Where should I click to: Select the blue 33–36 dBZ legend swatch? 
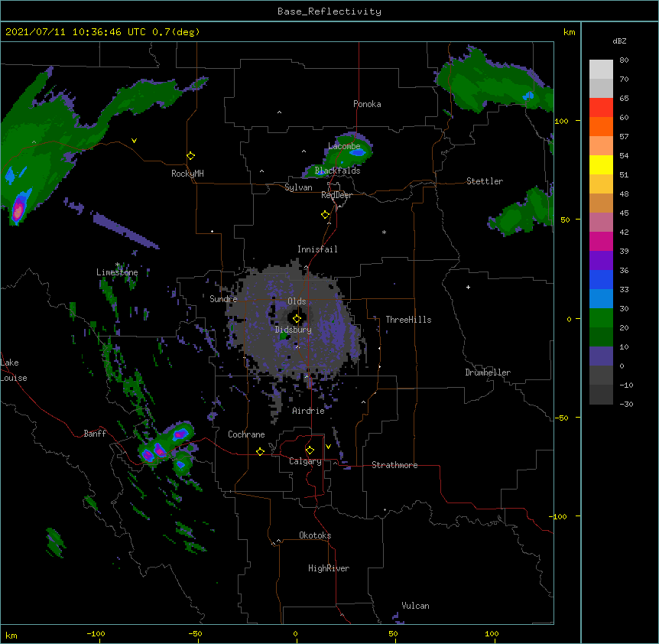coord(601,279)
